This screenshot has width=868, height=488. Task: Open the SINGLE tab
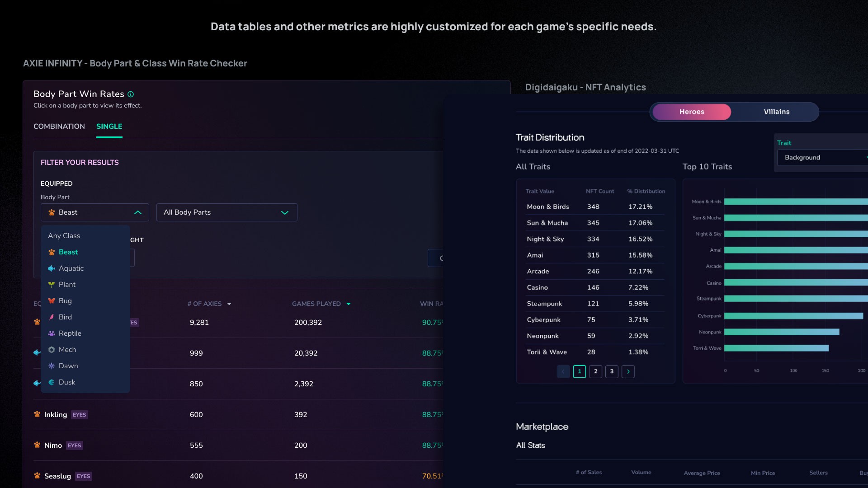(x=109, y=127)
